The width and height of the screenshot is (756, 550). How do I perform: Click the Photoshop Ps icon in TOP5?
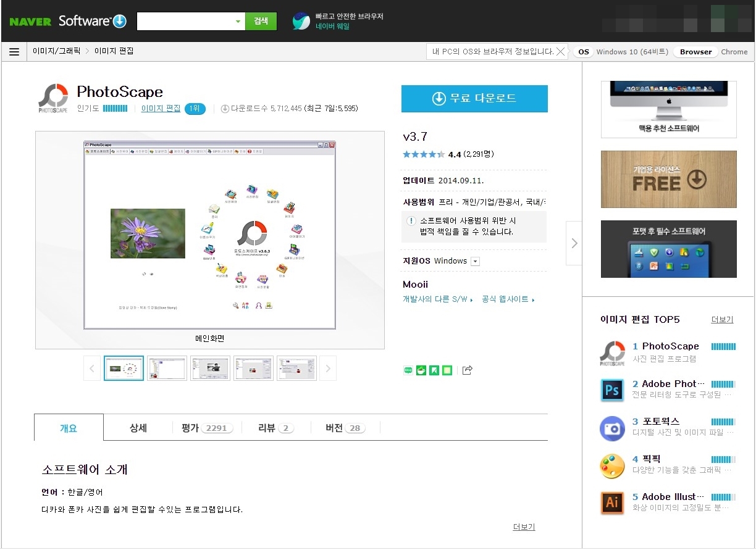pos(612,390)
